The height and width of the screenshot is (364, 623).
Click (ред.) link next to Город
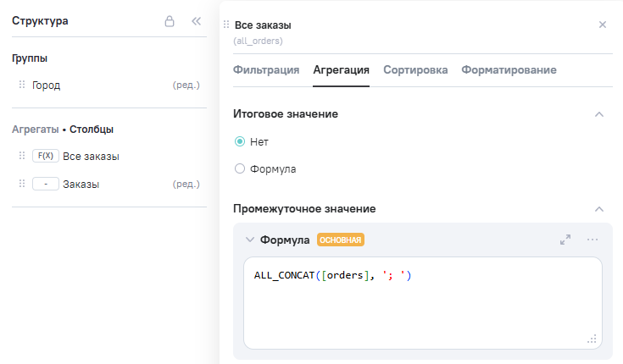186,85
